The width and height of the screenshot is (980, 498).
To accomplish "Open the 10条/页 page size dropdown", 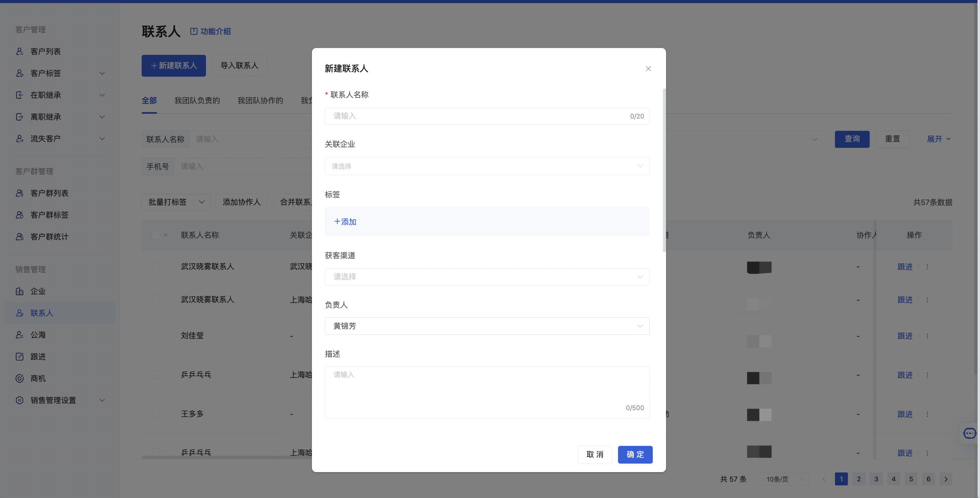I will 782,479.
